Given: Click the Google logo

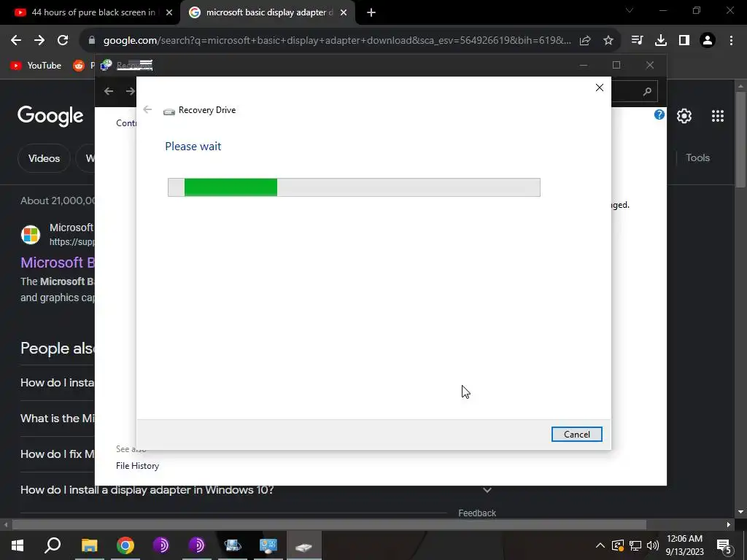Looking at the screenshot, I should tap(50, 116).
